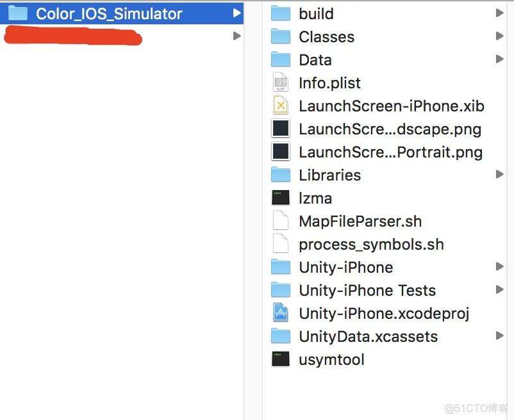Click the process_symbols.sh document icon
Screen dimensions: 514x420
(281, 243)
